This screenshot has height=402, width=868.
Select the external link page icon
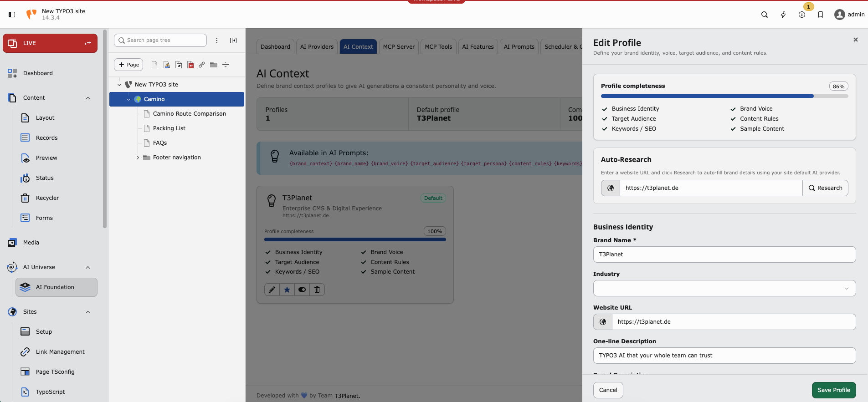pos(202,65)
